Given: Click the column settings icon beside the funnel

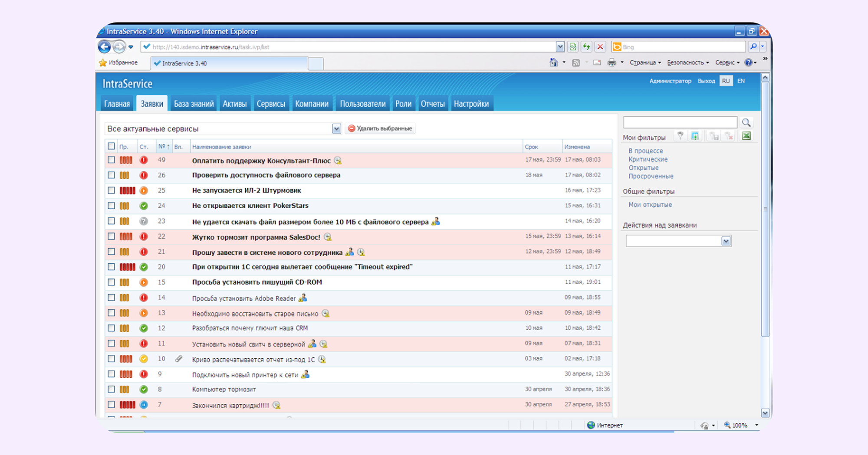Looking at the screenshot, I should tap(695, 136).
